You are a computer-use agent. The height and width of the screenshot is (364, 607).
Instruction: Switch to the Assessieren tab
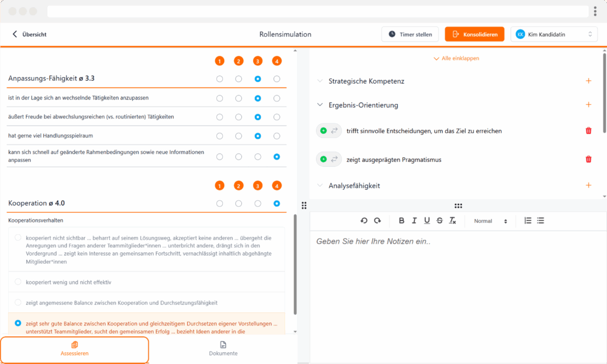point(75,349)
